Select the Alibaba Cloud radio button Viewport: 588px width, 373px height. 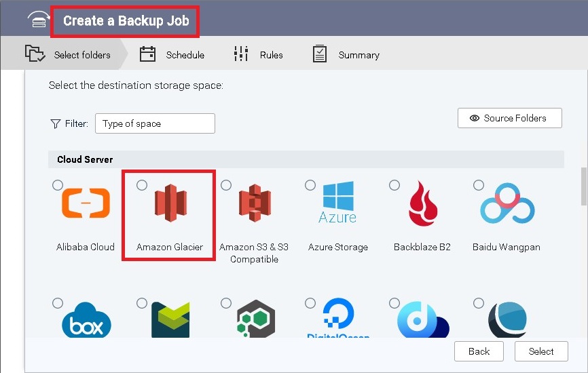tap(58, 185)
